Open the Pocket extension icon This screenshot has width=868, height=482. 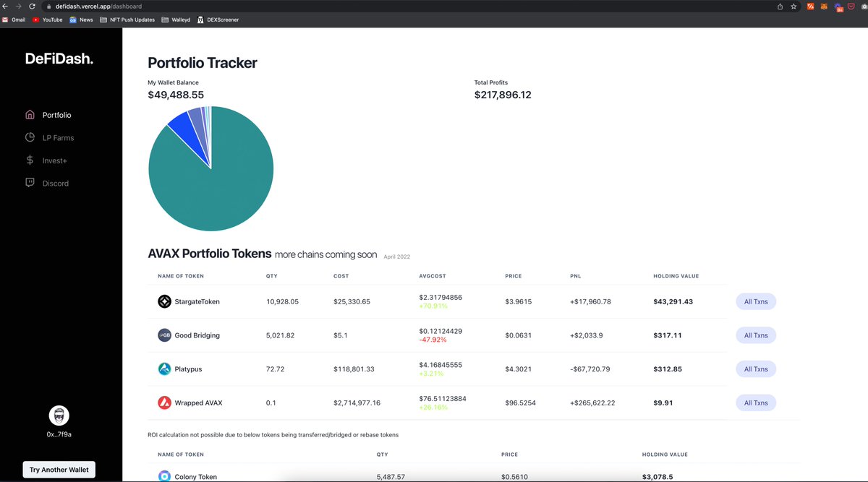tap(851, 7)
